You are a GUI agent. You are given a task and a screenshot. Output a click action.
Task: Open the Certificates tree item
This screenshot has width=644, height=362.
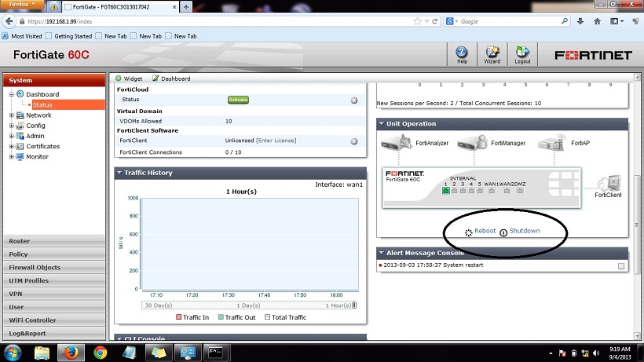point(42,146)
